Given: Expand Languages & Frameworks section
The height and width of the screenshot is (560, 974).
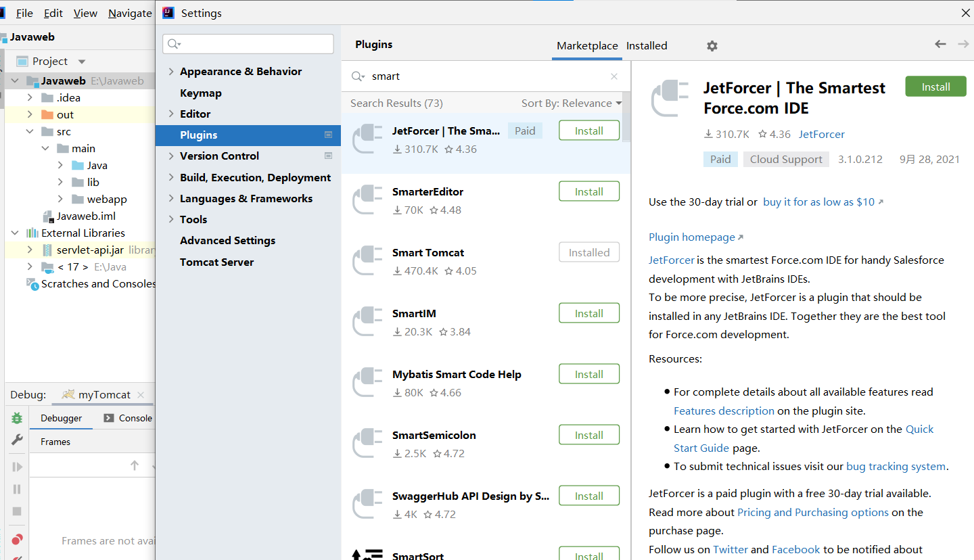Looking at the screenshot, I should point(170,199).
